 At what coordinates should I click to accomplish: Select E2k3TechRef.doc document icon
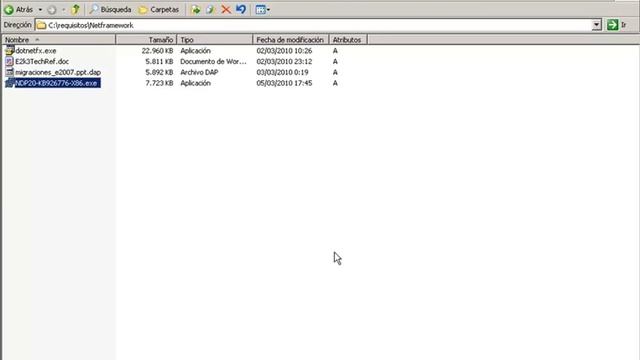(x=10, y=62)
